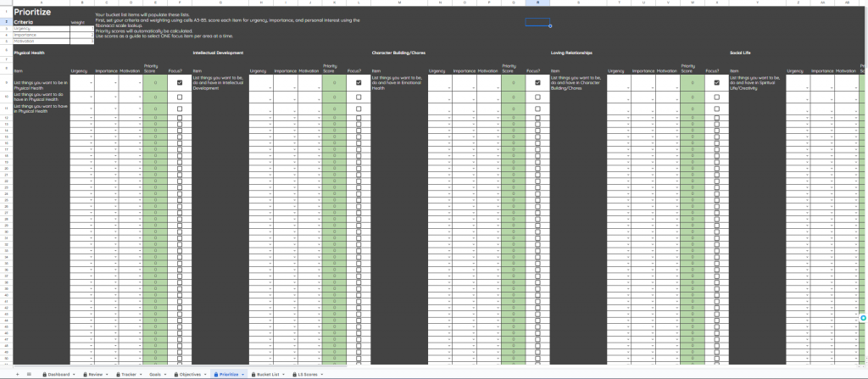Open Importance dropdown in first Intellectual Development row
This screenshot has height=379, width=868.
tap(292, 86)
